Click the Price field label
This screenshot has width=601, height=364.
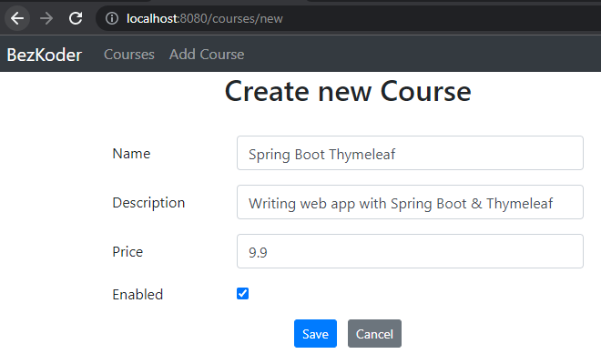click(127, 252)
